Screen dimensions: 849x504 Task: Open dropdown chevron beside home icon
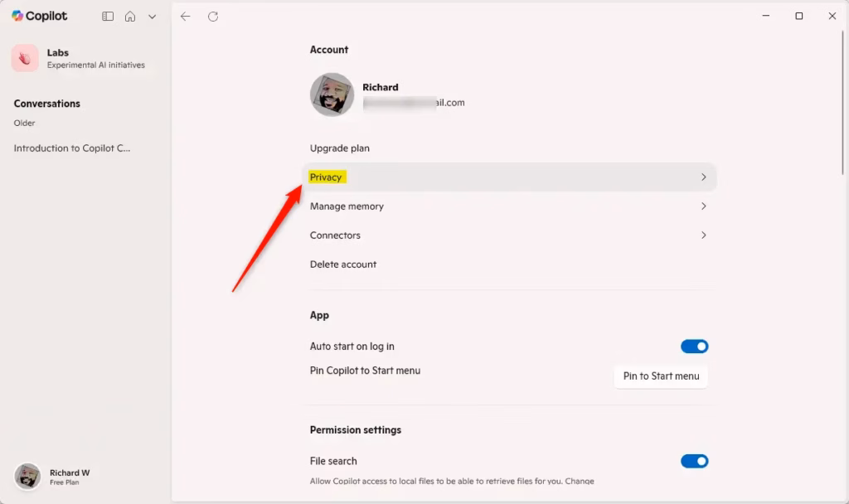152,17
